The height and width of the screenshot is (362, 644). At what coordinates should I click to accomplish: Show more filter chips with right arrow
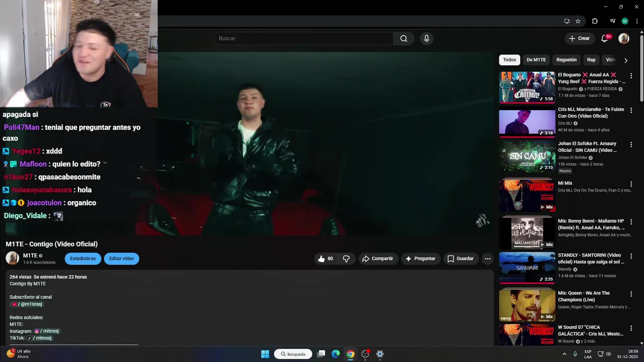click(x=625, y=60)
